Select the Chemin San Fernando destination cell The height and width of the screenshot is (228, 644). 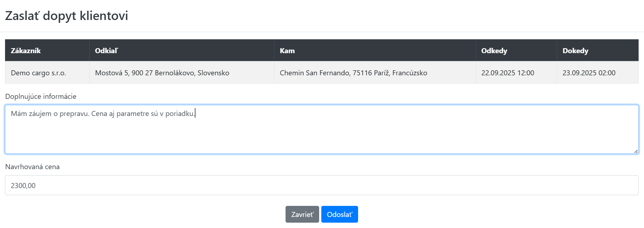pyautogui.click(x=353, y=73)
